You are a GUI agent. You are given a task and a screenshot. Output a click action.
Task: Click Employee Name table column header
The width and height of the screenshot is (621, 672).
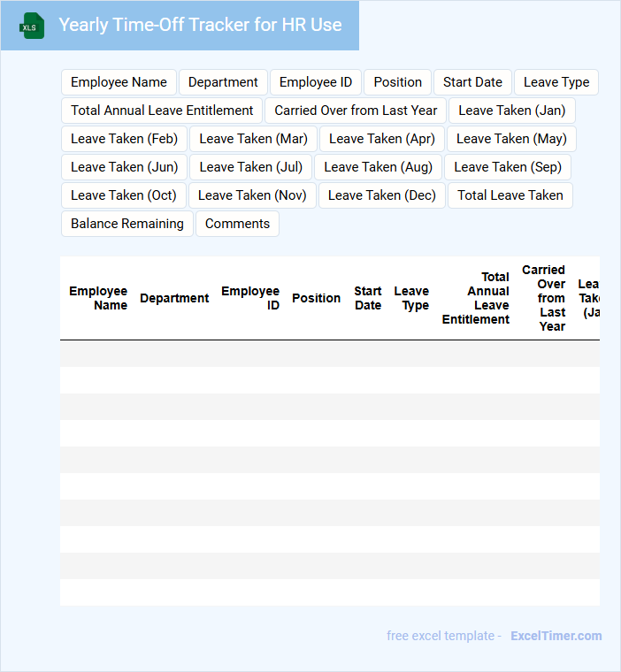tap(98, 298)
